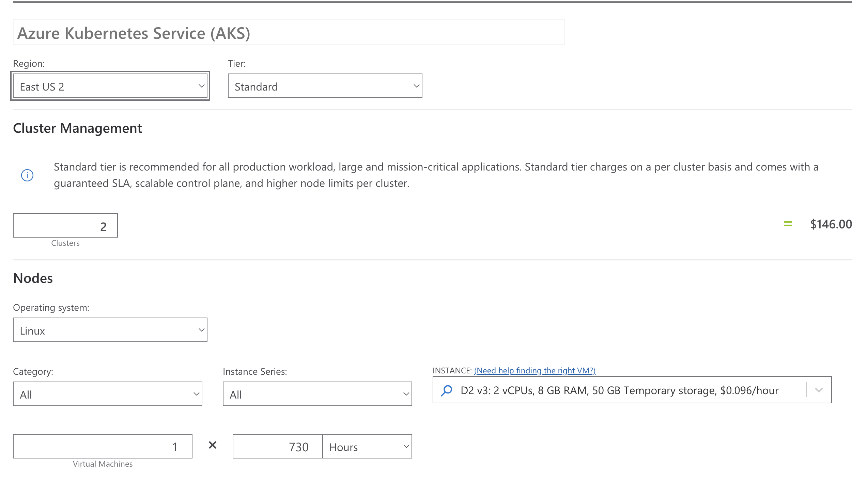Screen dimensions: 868x484
Task: Click the Azure Kubernetes Service (AKS) name field
Action: pos(289,33)
